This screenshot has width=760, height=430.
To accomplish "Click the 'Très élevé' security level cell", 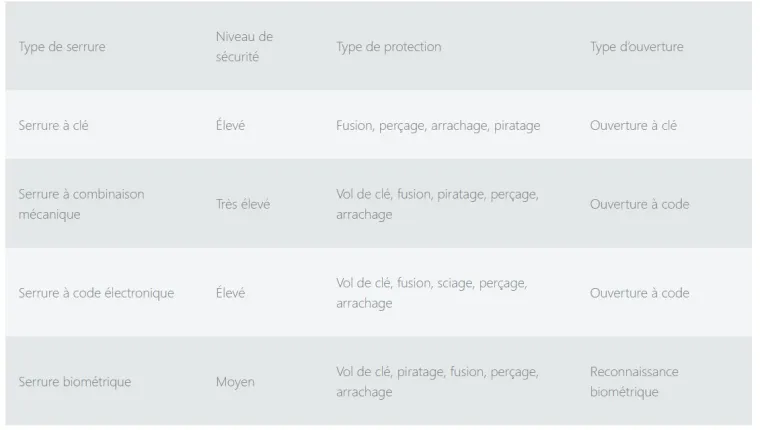I will pos(243,204).
